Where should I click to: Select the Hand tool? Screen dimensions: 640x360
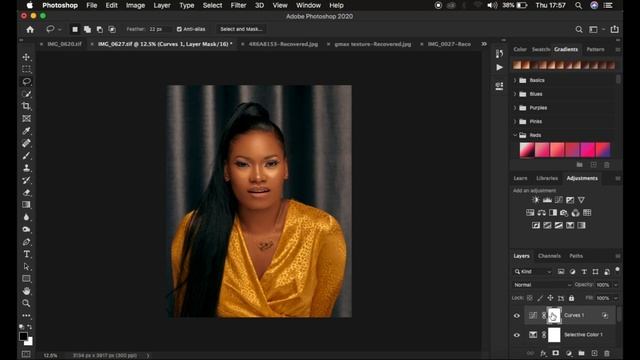(x=27, y=291)
